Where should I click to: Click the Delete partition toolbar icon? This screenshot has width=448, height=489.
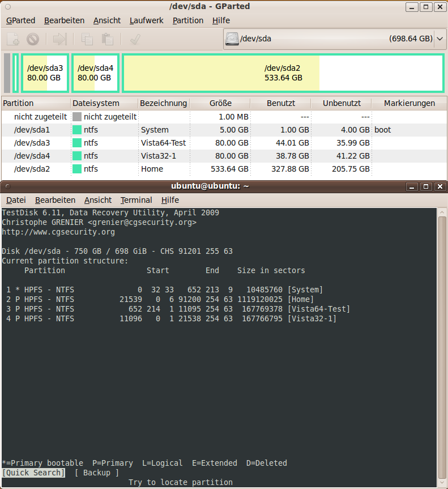pos(33,39)
